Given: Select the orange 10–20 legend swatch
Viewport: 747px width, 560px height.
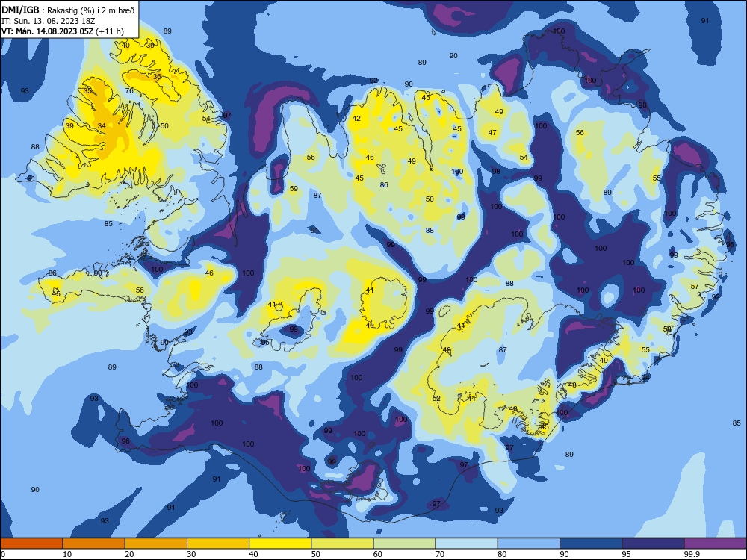Looking at the screenshot, I should click(94, 544).
